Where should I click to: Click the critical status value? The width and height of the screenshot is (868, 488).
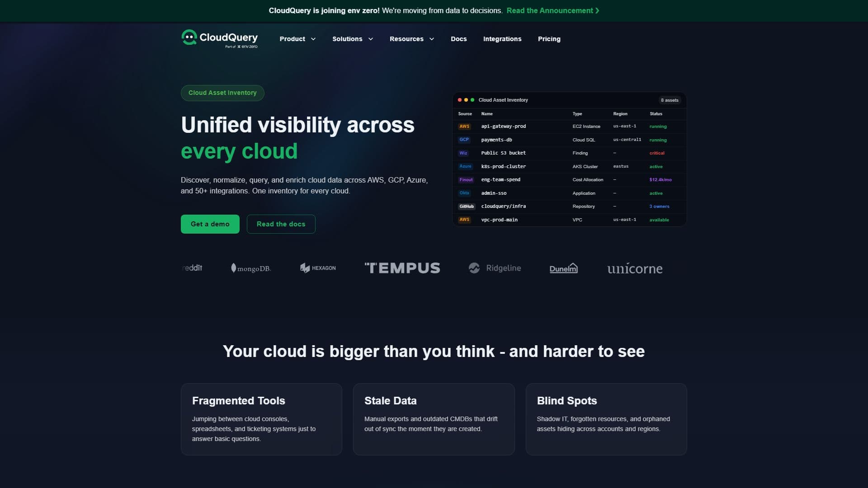(657, 153)
